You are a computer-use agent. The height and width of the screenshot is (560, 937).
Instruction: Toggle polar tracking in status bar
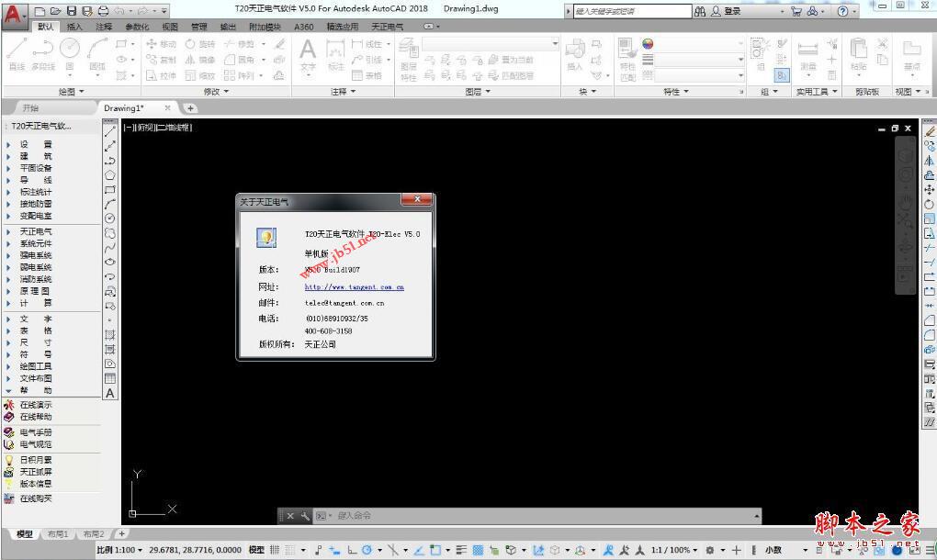pyautogui.click(x=367, y=550)
